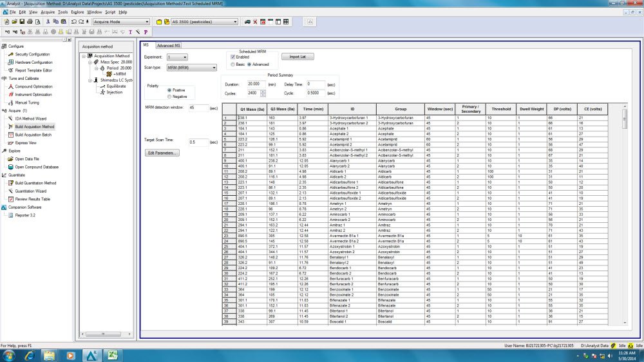Switch to the Advanced MS tab

[169, 46]
